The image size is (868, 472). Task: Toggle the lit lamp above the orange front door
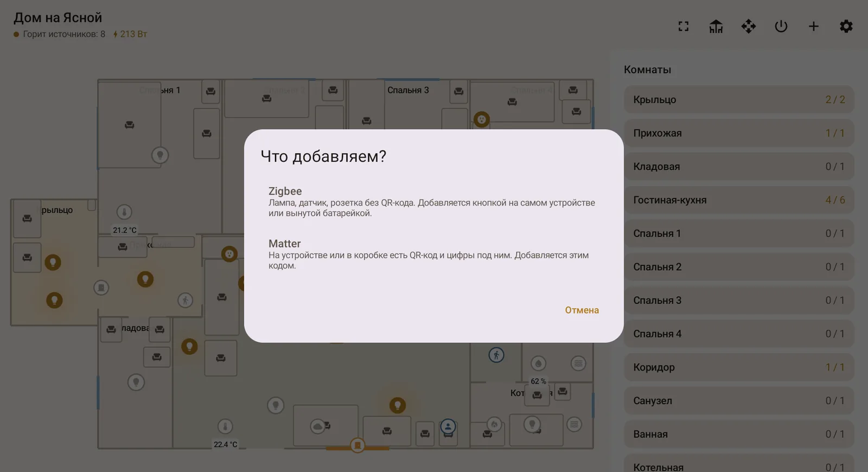coord(398,405)
